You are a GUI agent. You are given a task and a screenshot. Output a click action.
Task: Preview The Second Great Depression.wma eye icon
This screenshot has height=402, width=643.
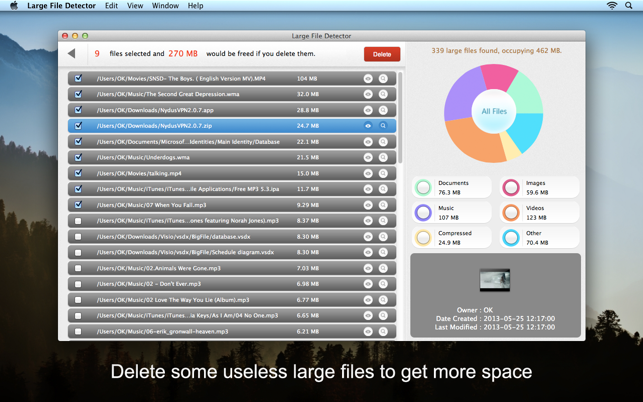coord(368,94)
